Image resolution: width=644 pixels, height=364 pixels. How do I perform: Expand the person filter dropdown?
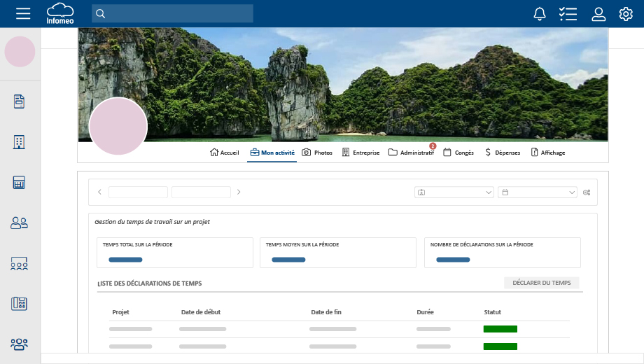[x=455, y=192]
